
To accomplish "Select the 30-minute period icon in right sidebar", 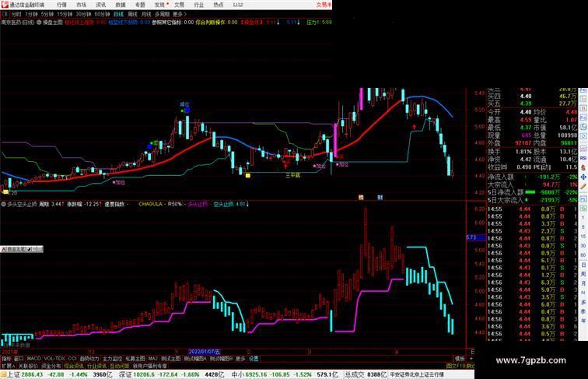I will pos(583,246).
